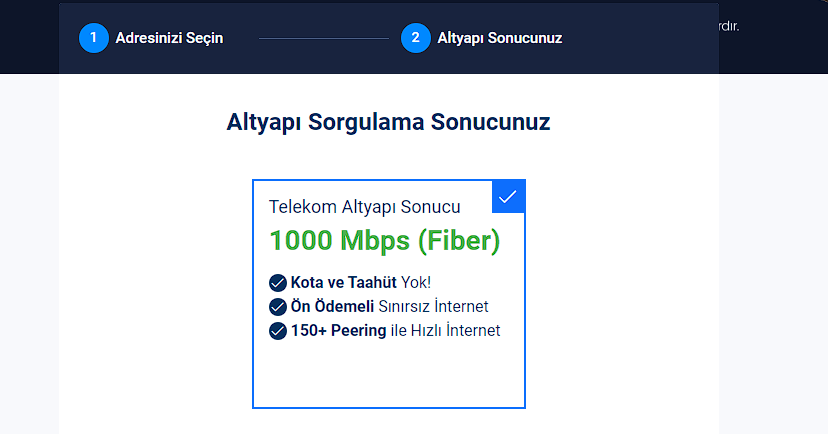
Task: Click the bold Ön Ödemeli text
Action: tap(332, 306)
